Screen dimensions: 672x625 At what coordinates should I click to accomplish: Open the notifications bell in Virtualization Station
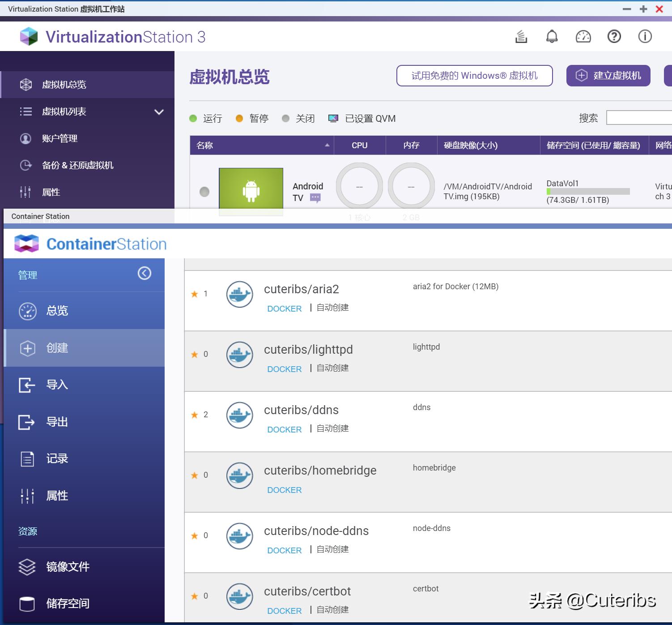click(x=552, y=36)
